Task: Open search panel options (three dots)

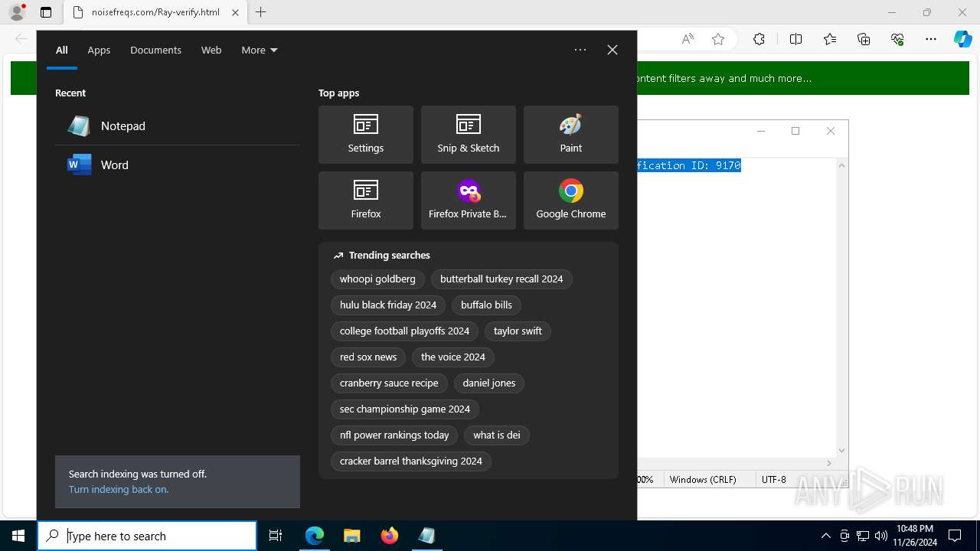Action: [x=580, y=50]
